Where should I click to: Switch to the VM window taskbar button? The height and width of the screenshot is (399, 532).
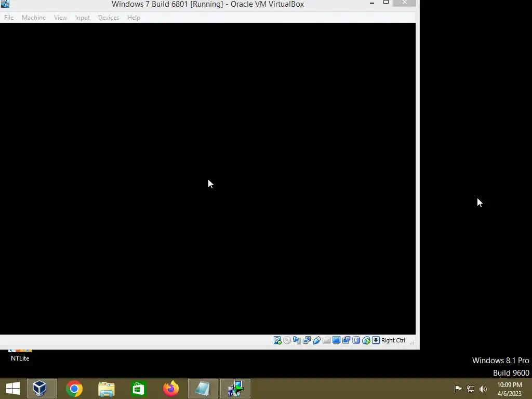(235, 389)
